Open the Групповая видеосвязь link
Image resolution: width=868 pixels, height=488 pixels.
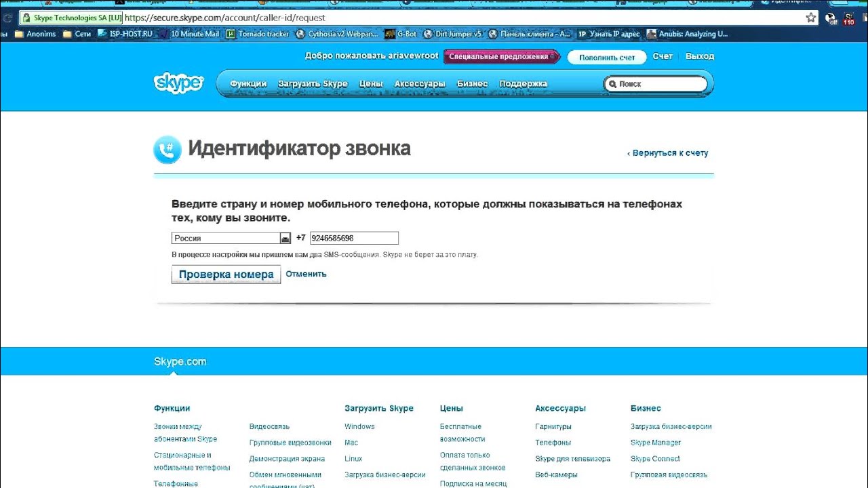669,475
